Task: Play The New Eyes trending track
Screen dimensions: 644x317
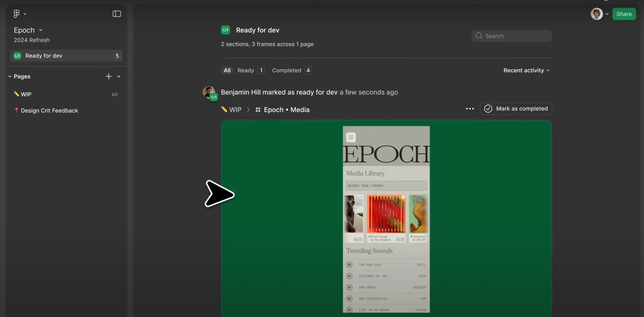Action: (x=349, y=265)
